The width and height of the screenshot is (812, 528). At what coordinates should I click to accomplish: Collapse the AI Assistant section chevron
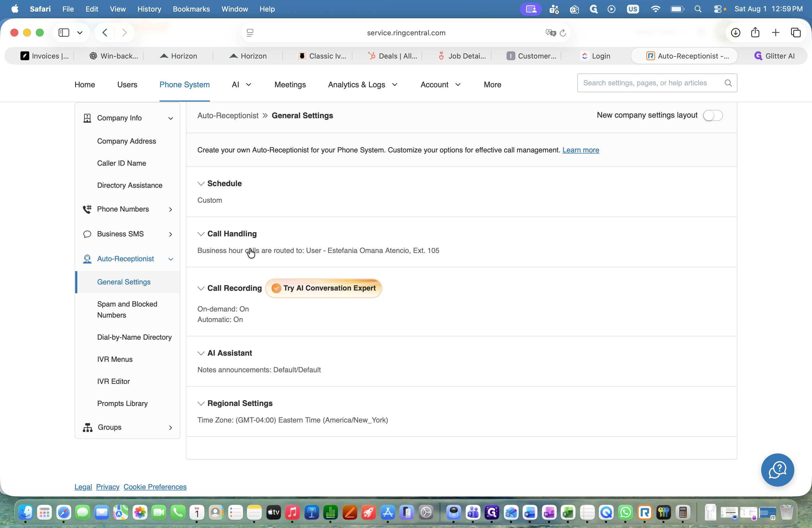click(x=201, y=353)
